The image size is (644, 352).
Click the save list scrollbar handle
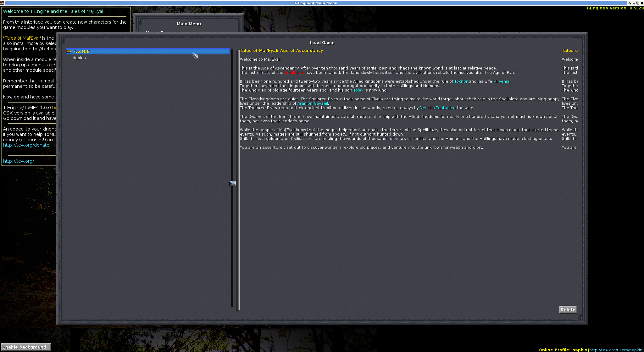coord(233,183)
